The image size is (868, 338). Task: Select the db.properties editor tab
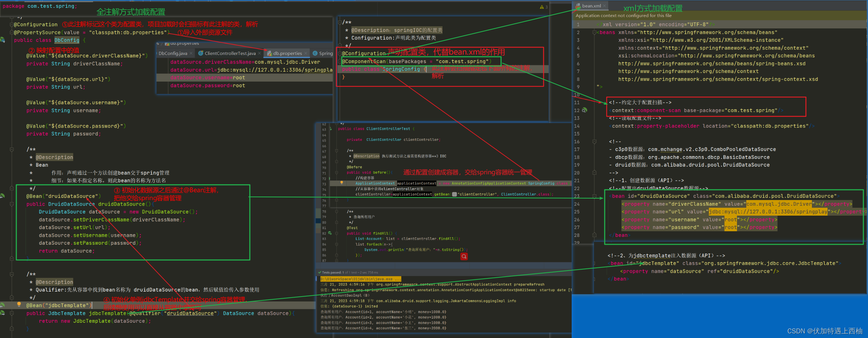[287, 53]
